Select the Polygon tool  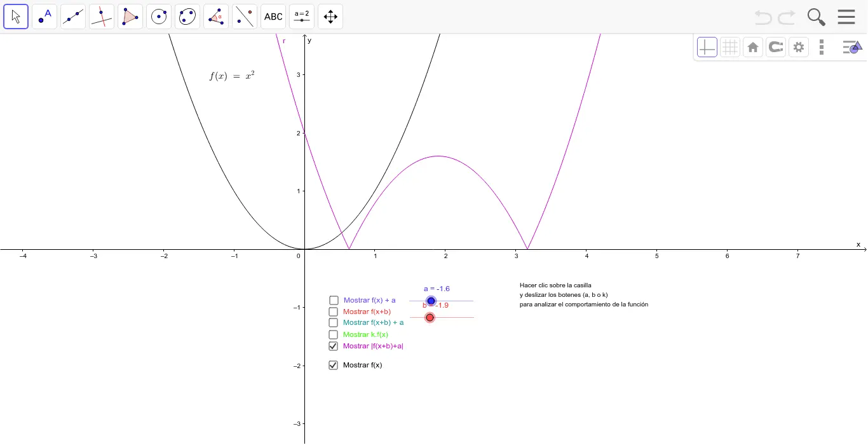[130, 17]
